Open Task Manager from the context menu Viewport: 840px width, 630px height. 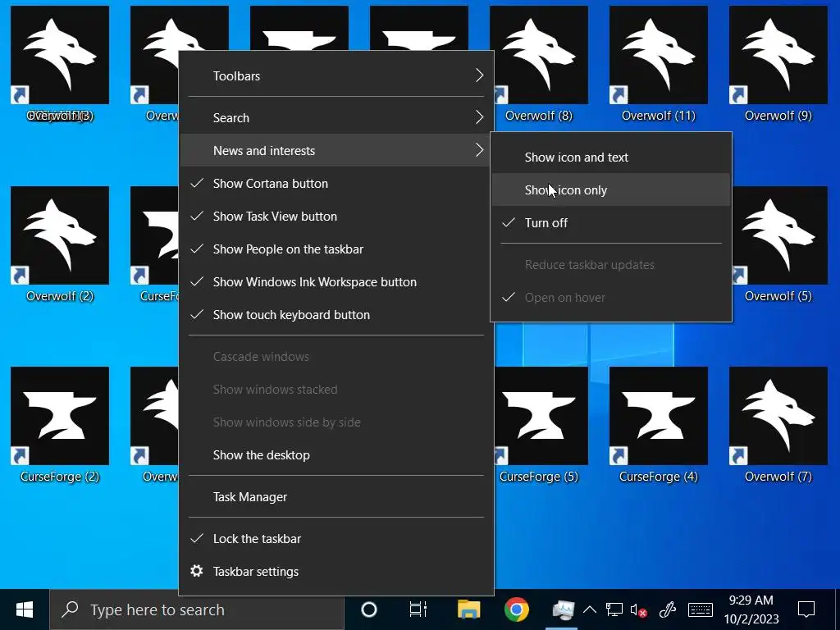(336, 497)
